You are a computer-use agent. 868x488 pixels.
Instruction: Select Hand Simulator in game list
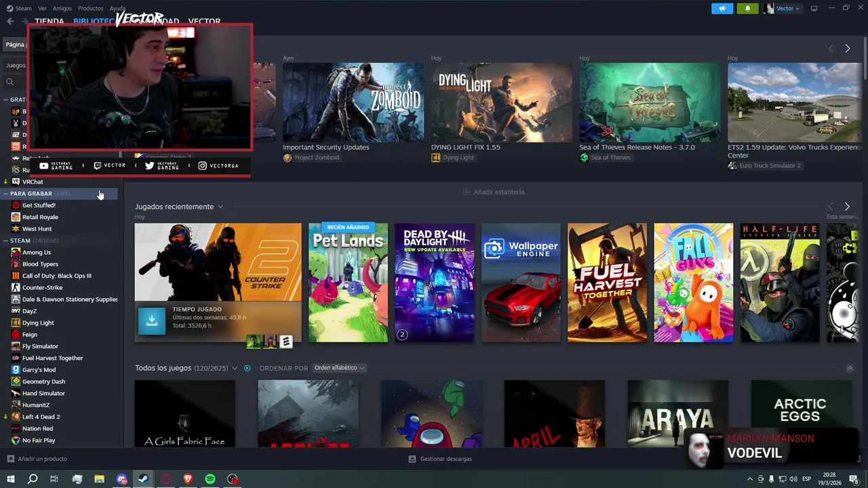43,393
